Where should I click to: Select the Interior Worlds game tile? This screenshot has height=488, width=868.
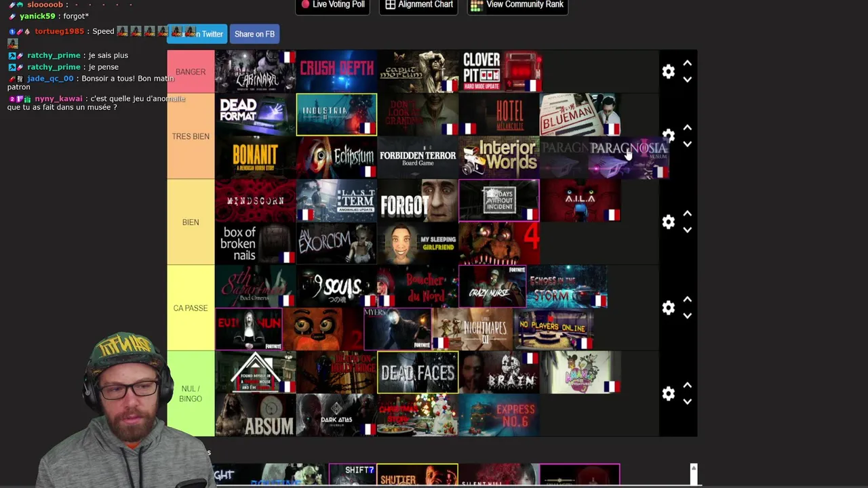499,157
